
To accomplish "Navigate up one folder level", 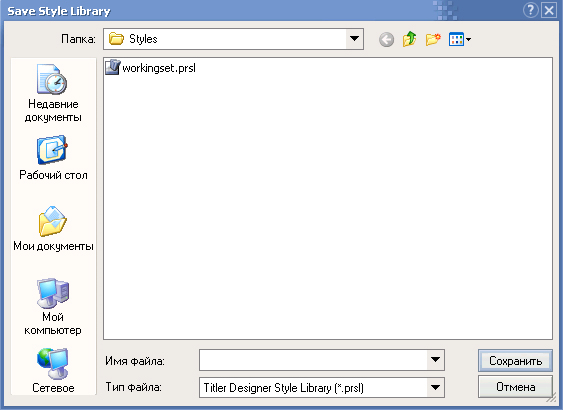I will click(409, 39).
